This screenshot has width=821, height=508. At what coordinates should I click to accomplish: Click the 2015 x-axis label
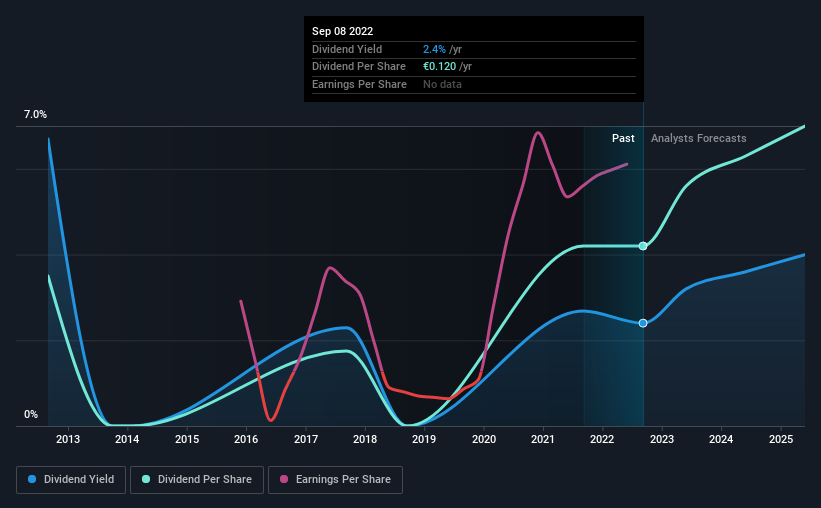[187, 439]
